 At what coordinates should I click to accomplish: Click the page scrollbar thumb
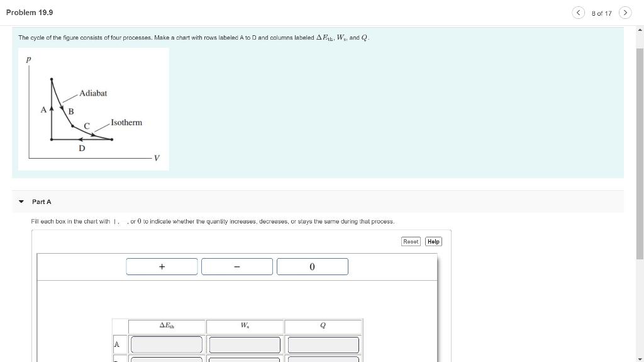coord(640,153)
